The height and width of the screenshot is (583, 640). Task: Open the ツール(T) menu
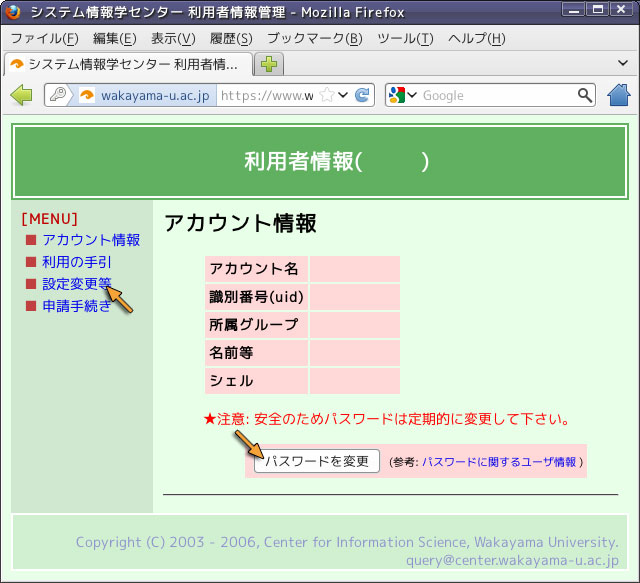(x=404, y=38)
